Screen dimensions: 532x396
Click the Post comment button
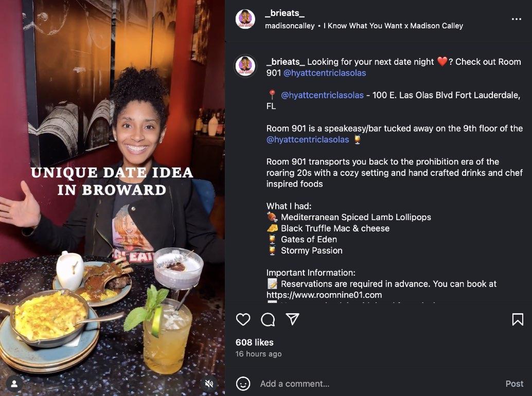[x=515, y=384]
